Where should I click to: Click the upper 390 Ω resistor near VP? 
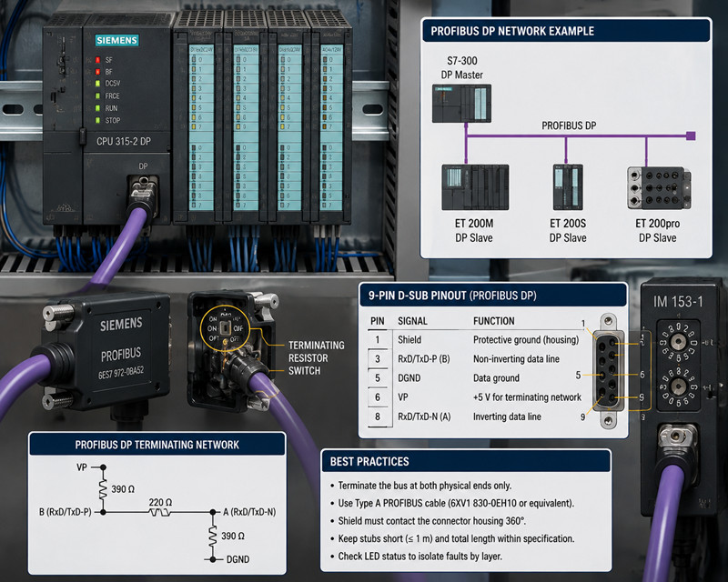(103, 489)
